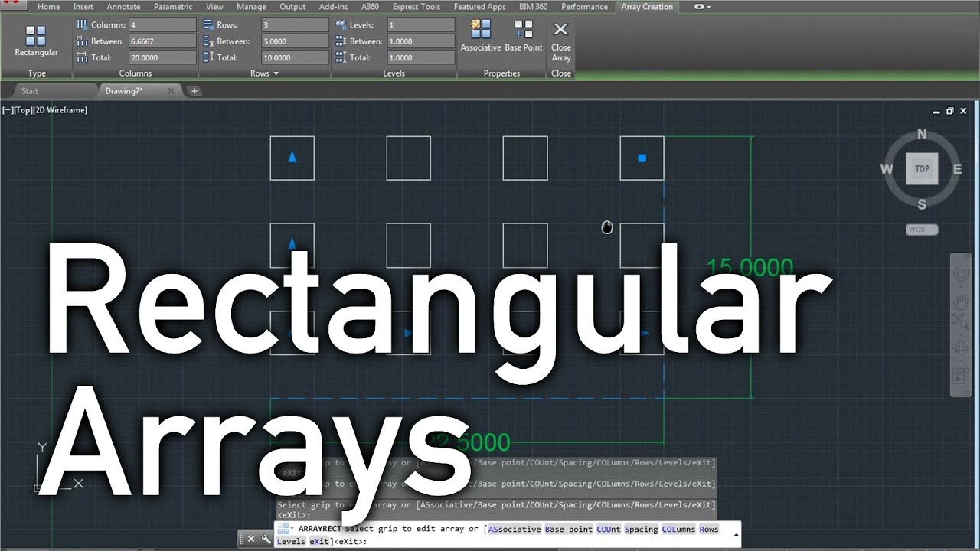Screen dimensions: 980x551
Task: Open the Express Tools ribbon tab
Action: click(416, 7)
